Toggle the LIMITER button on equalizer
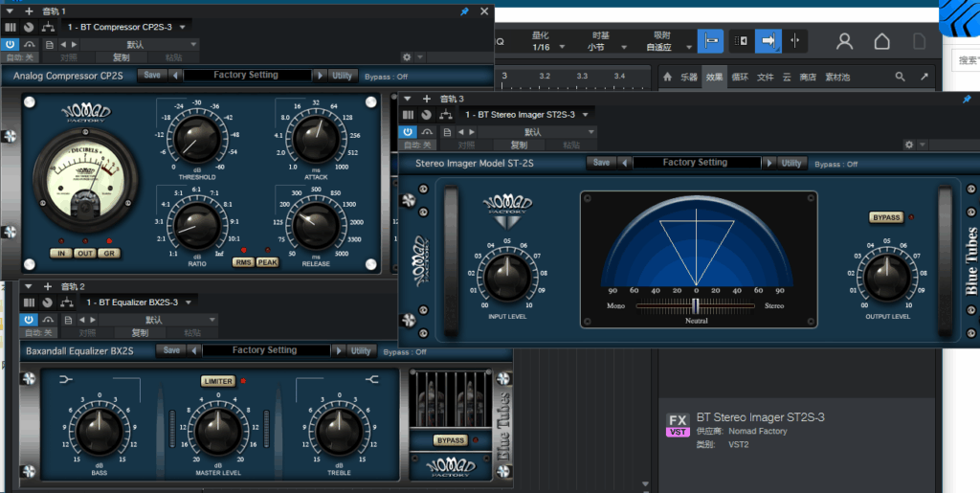The image size is (980, 493). [218, 381]
